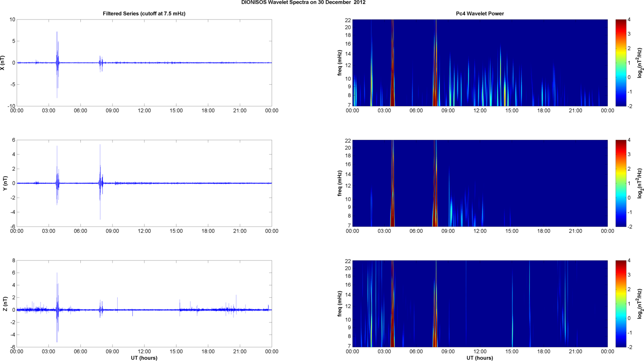Image resolution: width=644 pixels, height=361 pixels.
Task: Click the log2(nT²/Hz) label of bottom colorbar
Action: coord(639,304)
